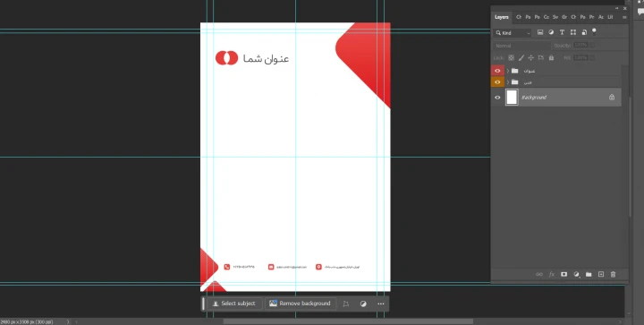Click the document size status text

26,322
